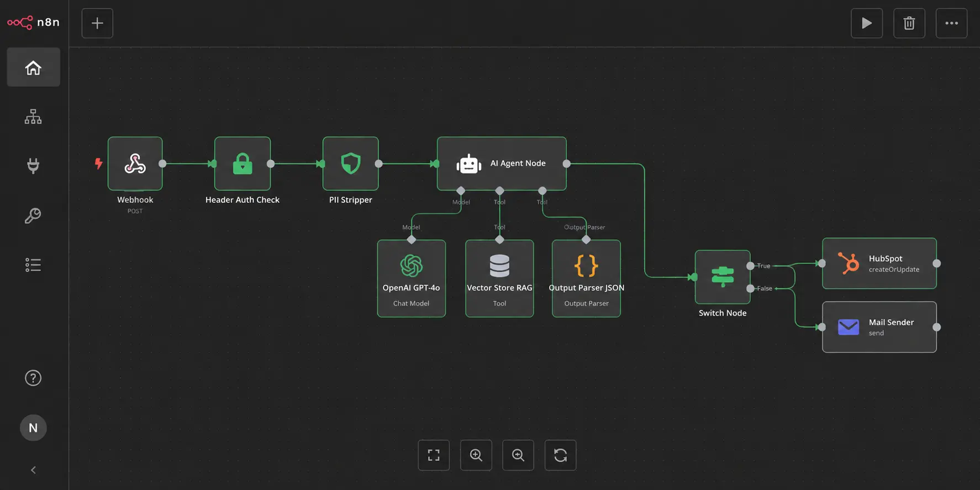Open executions list icon in sidebar

pyautogui.click(x=33, y=265)
